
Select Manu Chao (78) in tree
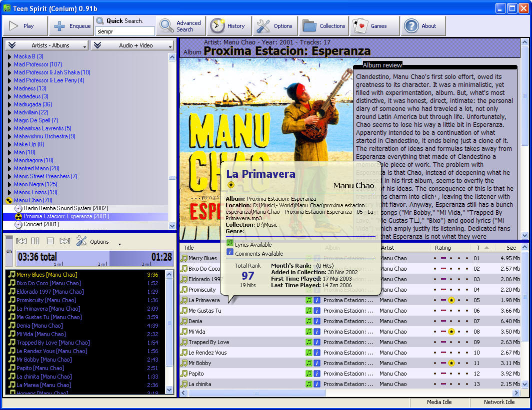click(33, 200)
